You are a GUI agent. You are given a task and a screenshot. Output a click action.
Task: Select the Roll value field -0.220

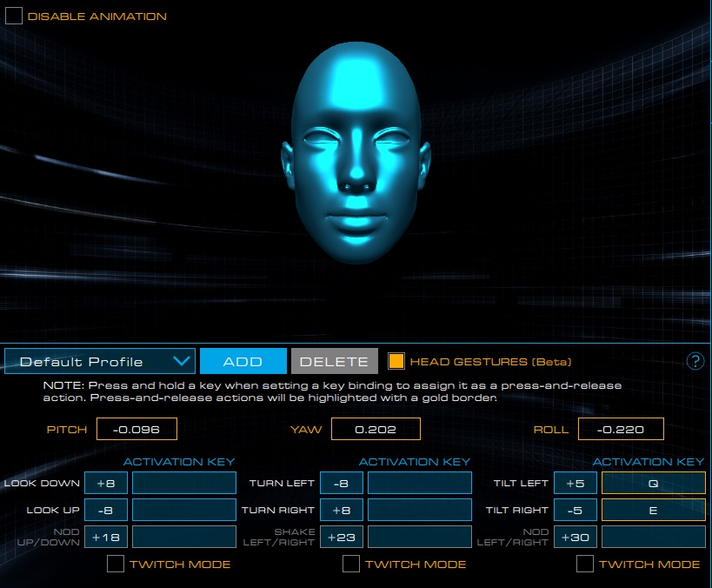point(621,429)
